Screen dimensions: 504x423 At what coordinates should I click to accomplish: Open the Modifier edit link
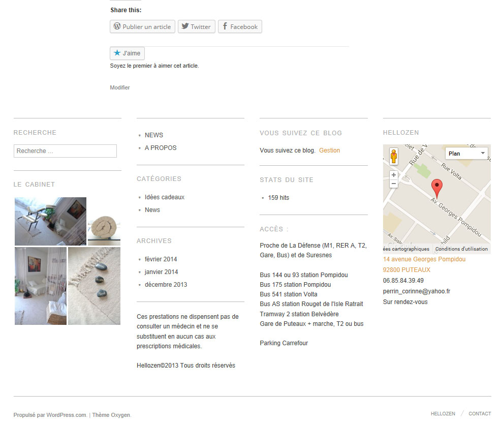120,87
